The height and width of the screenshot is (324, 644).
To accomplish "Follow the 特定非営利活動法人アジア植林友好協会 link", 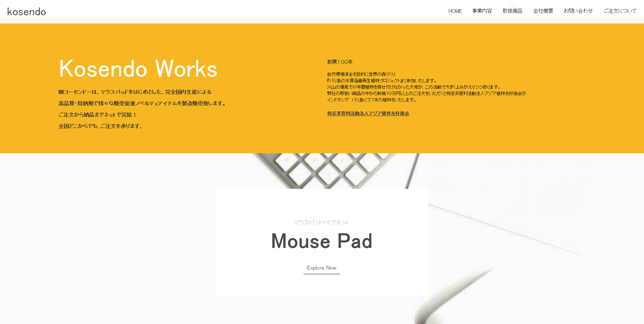I will (368, 113).
